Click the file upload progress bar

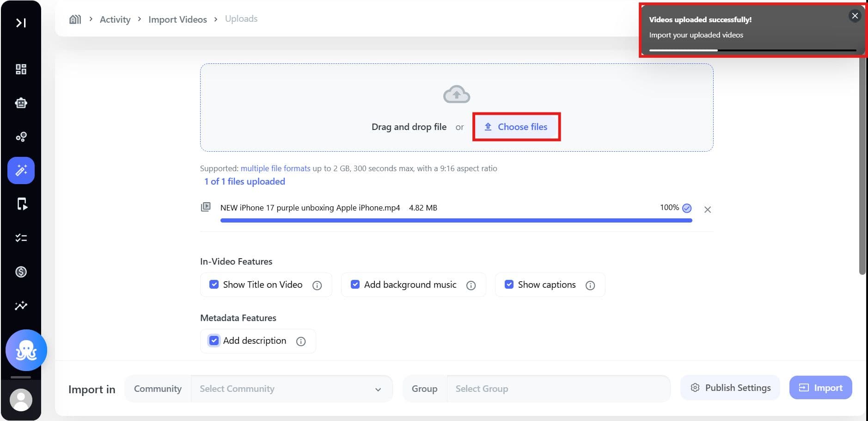click(x=456, y=221)
